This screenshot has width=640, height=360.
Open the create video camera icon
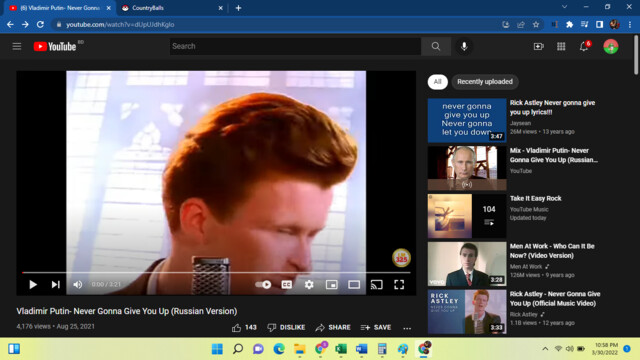click(x=538, y=47)
